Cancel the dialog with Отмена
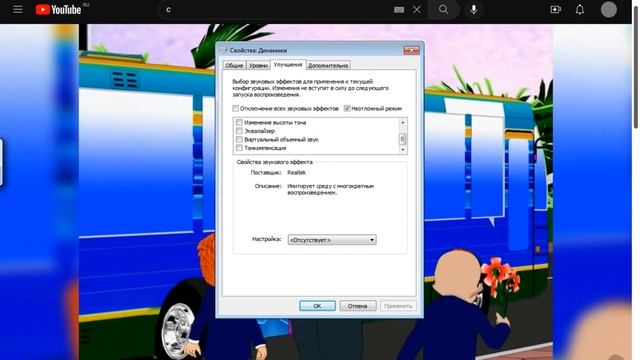Viewport: 640px width, 360px height. coord(358,306)
